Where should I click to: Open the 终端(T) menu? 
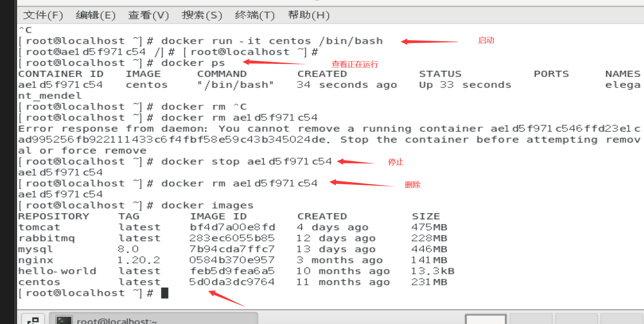coord(255,15)
